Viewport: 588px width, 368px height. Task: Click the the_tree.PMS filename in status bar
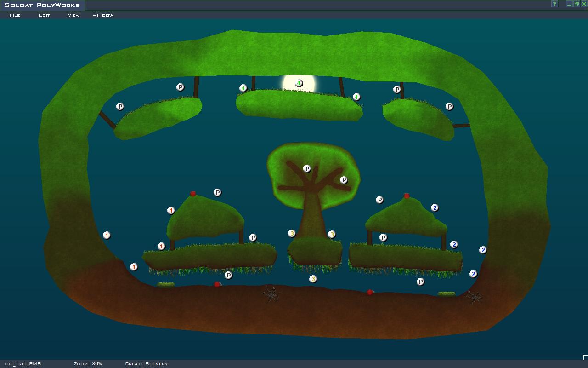(x=22, y=364)
